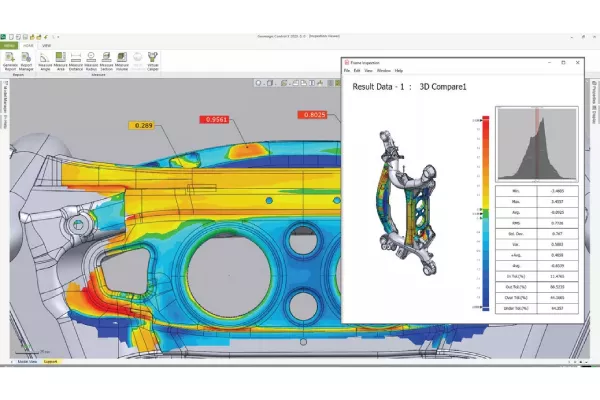
Task: Open File menu in Frame Inspection window
Action: (349, 71)
